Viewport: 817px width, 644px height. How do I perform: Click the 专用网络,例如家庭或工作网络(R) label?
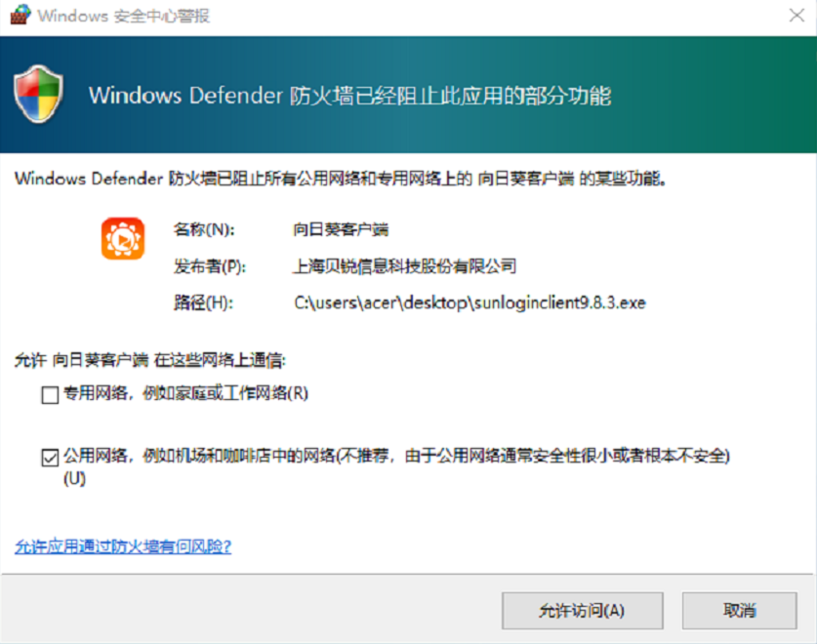tap(186, 393)
